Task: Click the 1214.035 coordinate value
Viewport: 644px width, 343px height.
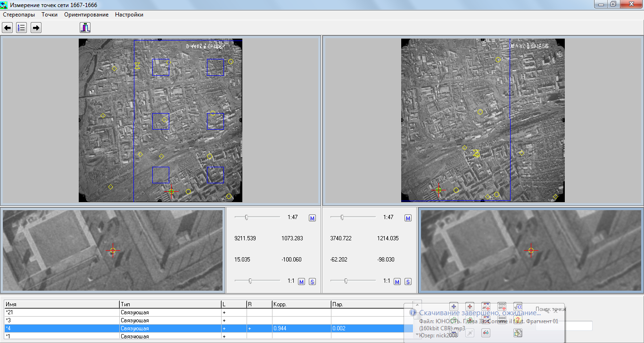Action: coord(388,238)
